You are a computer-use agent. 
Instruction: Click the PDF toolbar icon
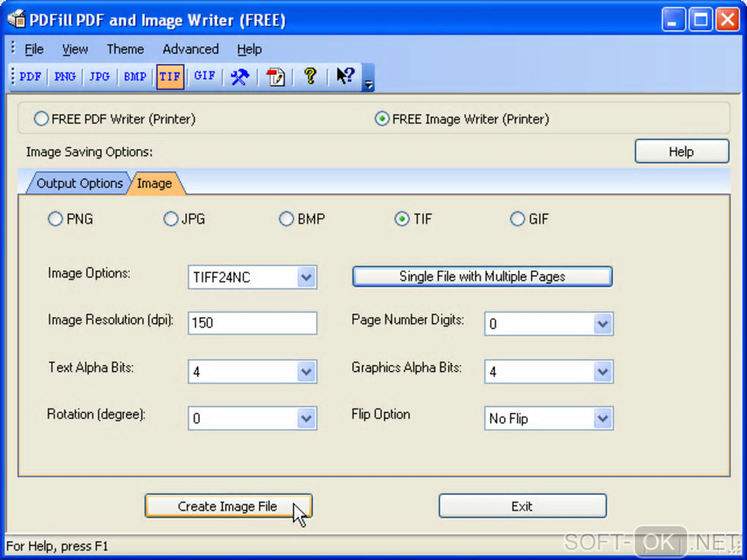click(x=30, y=77)
